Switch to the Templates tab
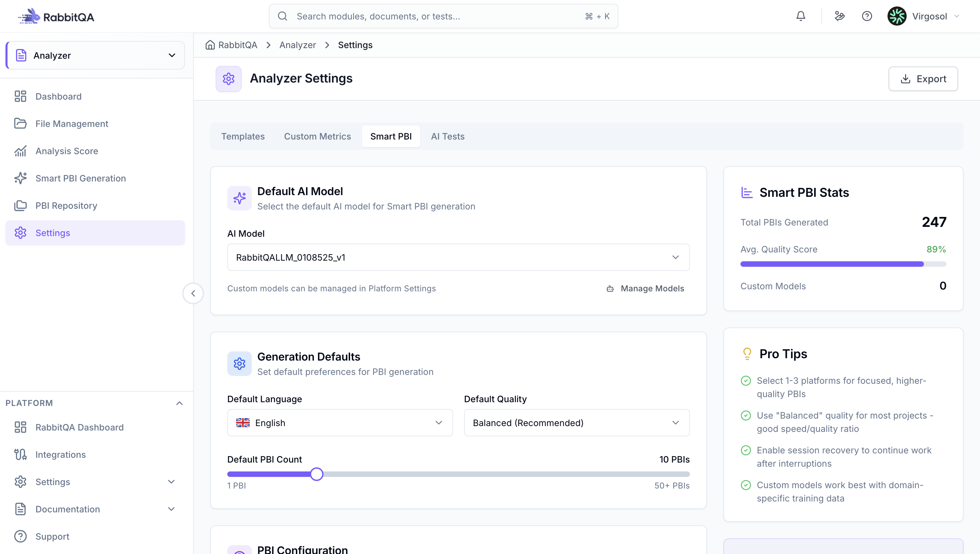The image size is (980, 554). (243, 136)
